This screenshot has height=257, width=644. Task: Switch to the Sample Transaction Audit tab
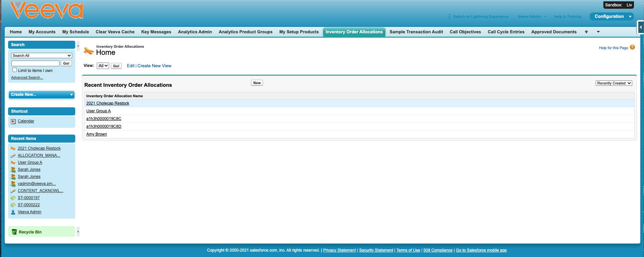click(x=416, y=32)
